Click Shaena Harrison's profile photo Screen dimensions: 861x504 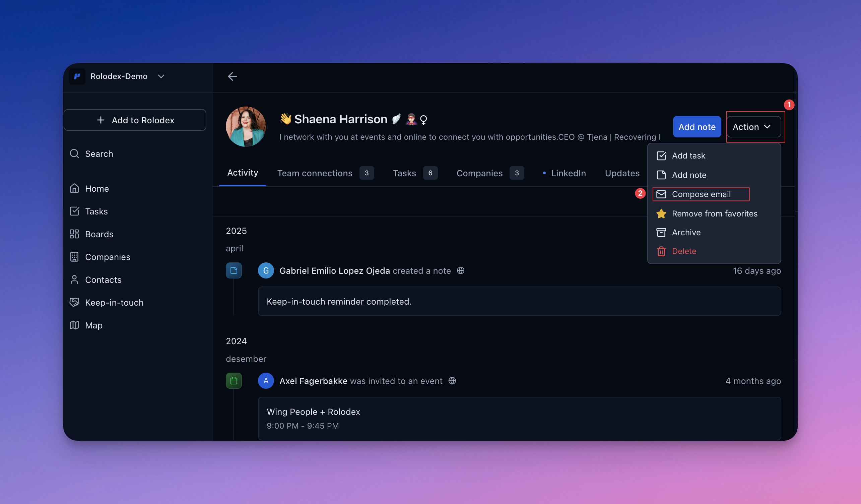pyautogui.click(x=246, y=126)
